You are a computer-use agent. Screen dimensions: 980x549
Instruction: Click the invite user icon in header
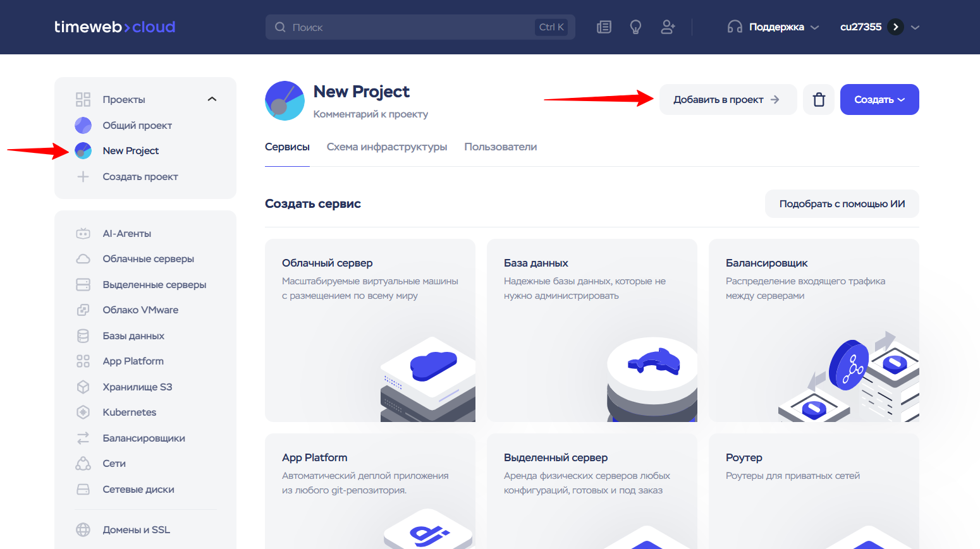(668, 27)
